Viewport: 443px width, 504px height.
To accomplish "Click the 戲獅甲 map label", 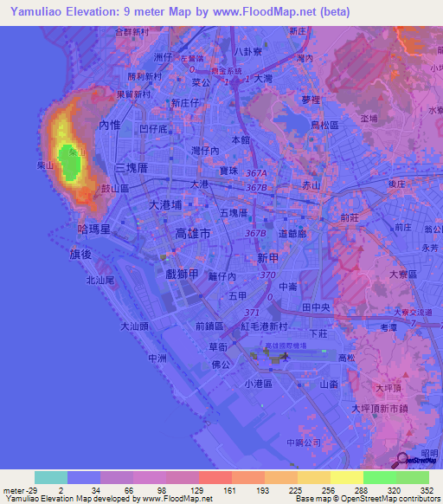I will 182,275.
